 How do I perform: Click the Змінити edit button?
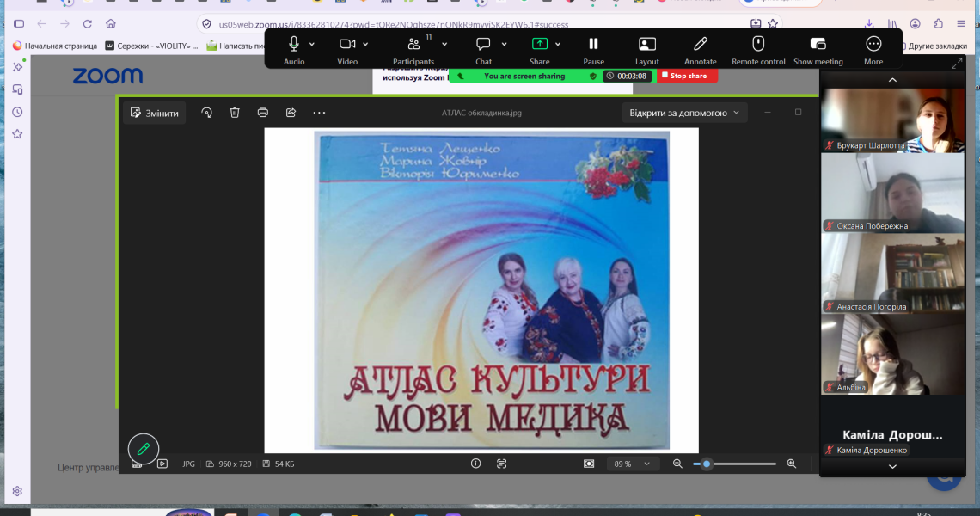click(155, 113)
